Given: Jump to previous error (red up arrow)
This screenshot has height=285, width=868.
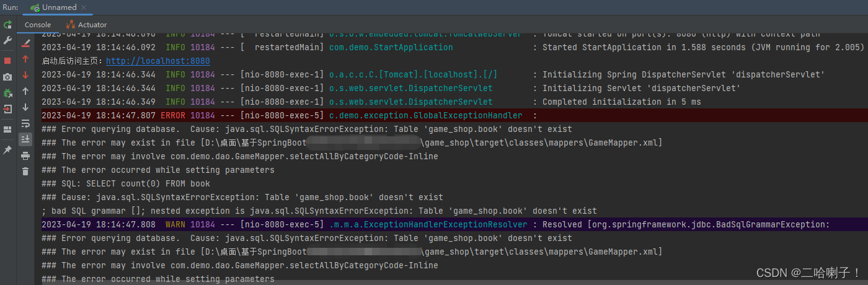Looking at the screenshot, I should [25, 59].
